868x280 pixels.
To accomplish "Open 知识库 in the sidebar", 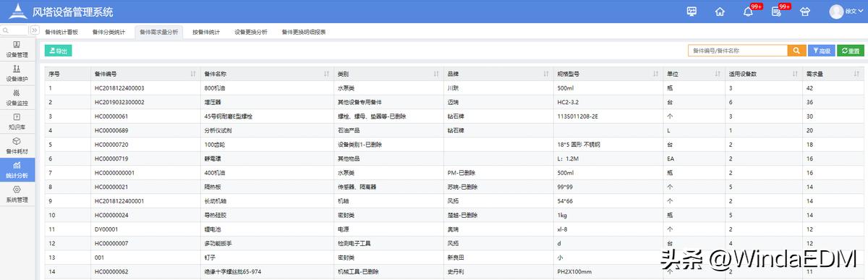I will pyautogui.click(x=17, y=122).
